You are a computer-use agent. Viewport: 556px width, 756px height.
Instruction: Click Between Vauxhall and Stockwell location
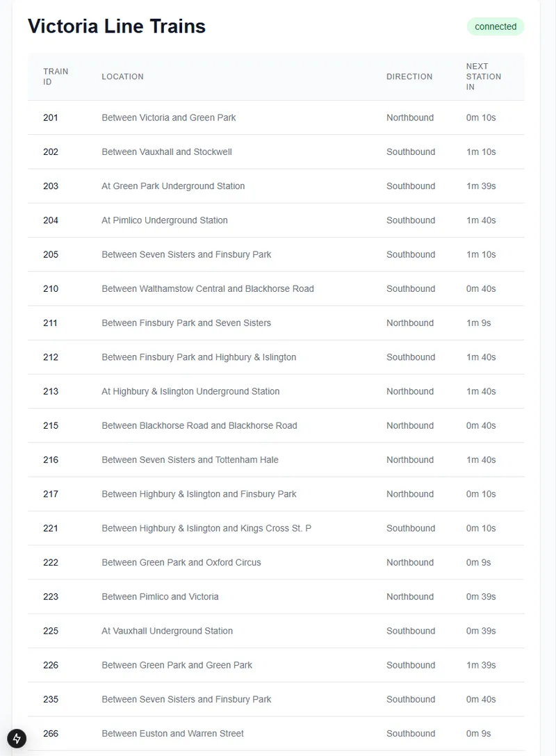pyautogui.click(x=167, y=151)
